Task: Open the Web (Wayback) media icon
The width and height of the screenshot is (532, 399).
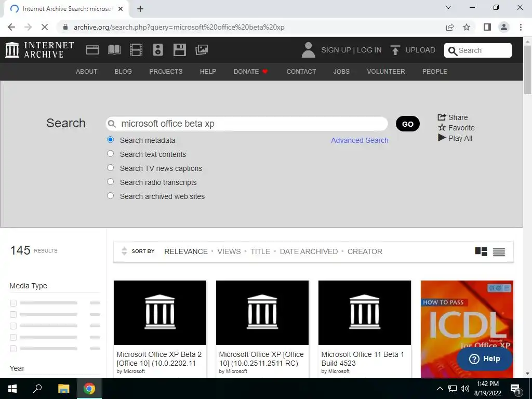Action: click(x=92, y=50)
